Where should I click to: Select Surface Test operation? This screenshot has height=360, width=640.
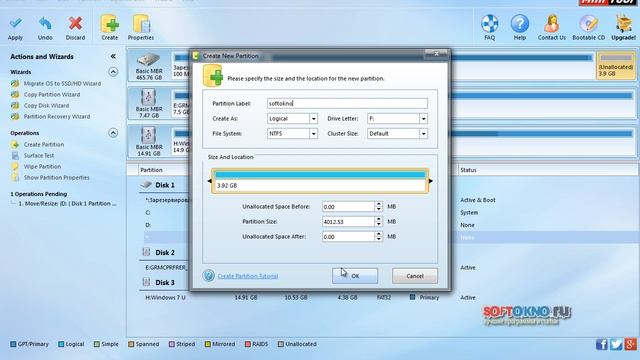click(39, 156)
